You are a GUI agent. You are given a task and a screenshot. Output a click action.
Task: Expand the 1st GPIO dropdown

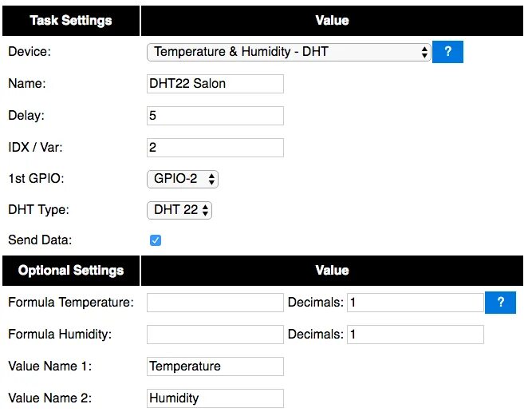click(x=183, y=179)
